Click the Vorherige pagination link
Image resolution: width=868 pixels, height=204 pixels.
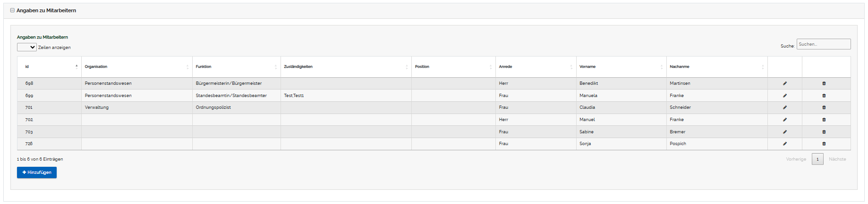point(796,159)
